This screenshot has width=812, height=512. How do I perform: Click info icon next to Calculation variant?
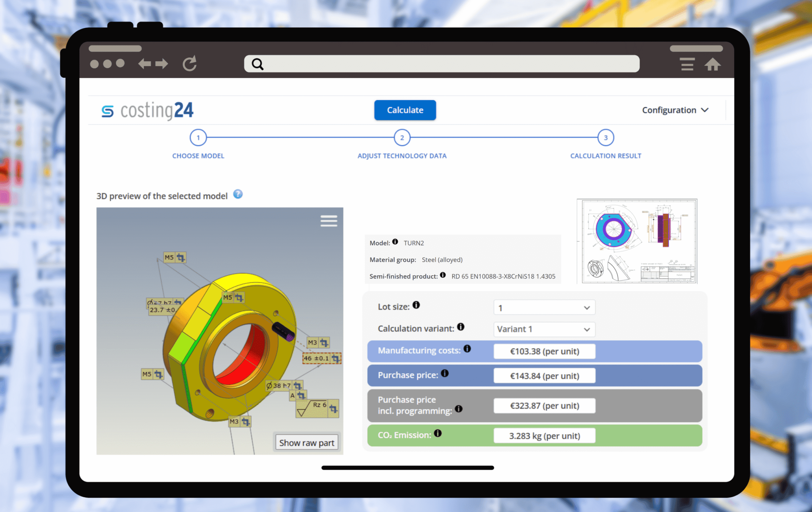pos(461,327)
